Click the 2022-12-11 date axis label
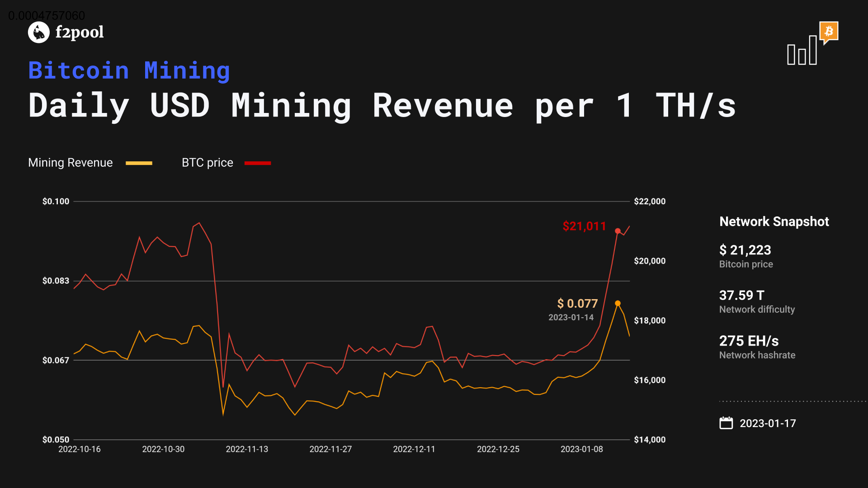The width and height of the screenshot is (868, 488). click(x=414, y=449)
